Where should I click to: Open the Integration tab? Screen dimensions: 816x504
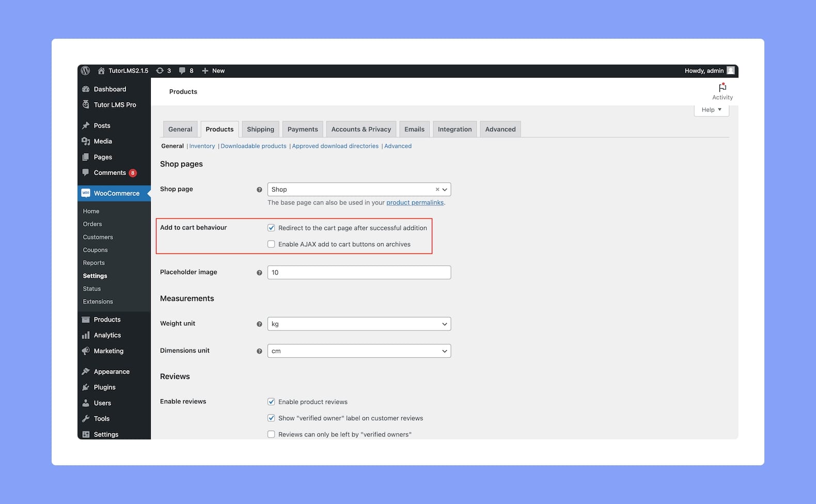[x=454, y=129]
